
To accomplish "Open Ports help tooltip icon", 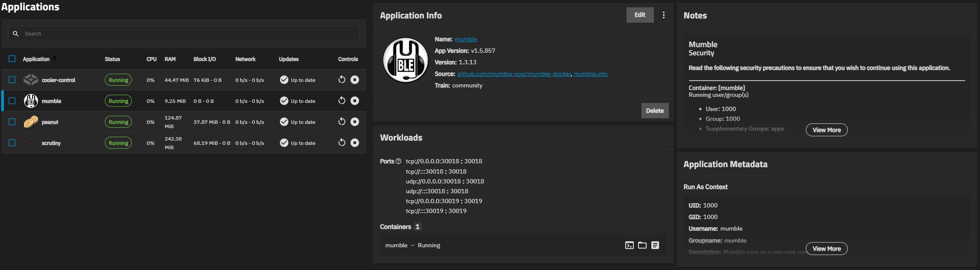I will point(398,161).
